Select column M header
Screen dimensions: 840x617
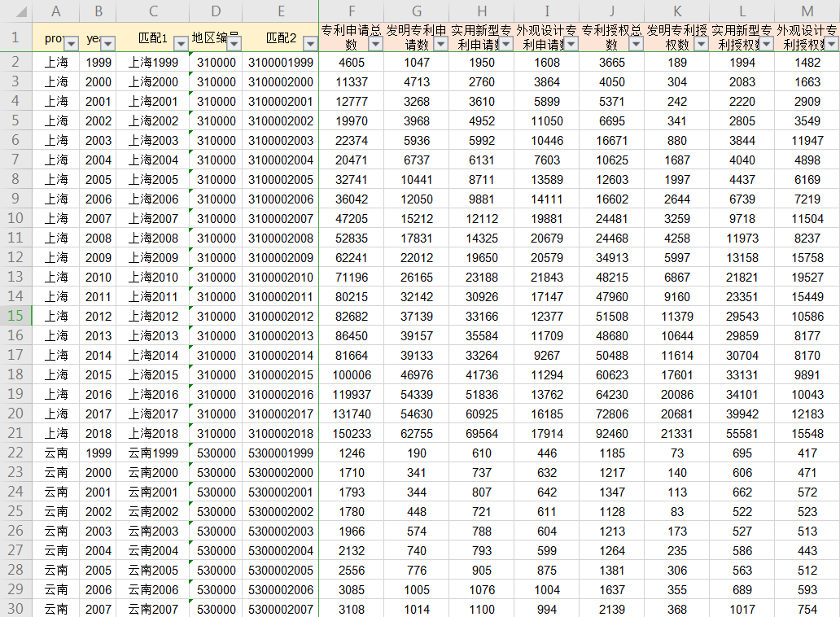click(x=807, y=11)
